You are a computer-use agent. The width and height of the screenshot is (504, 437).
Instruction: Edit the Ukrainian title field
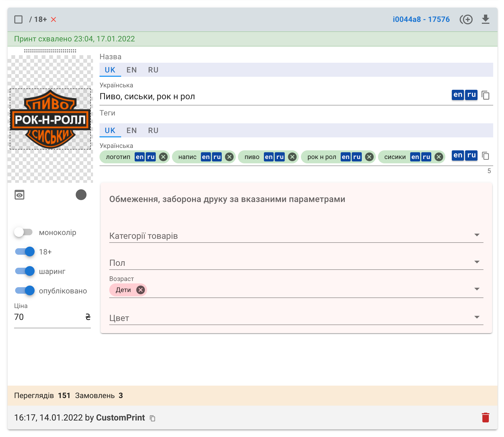[x=273, y=97]
